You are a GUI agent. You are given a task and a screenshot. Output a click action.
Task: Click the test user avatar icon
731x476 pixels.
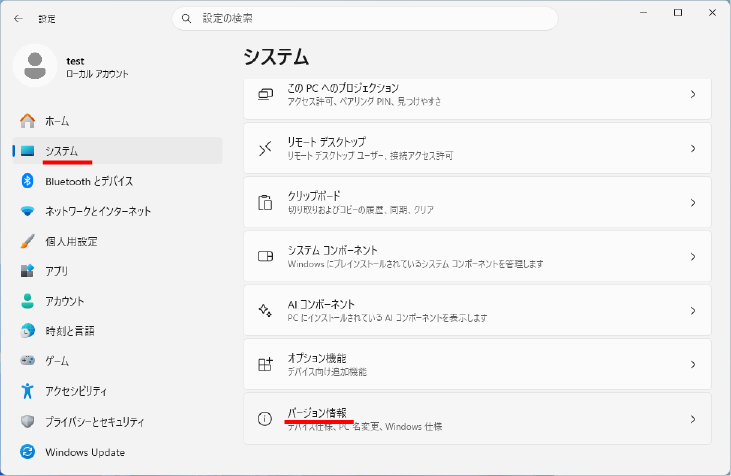pyautogui.click(x=35, y=66)
